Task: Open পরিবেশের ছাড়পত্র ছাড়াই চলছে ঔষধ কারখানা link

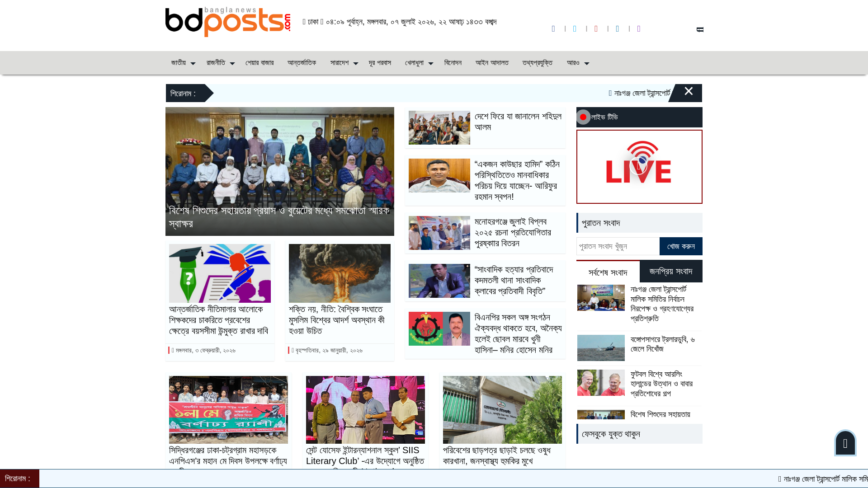Action: [x=497, y=456]
